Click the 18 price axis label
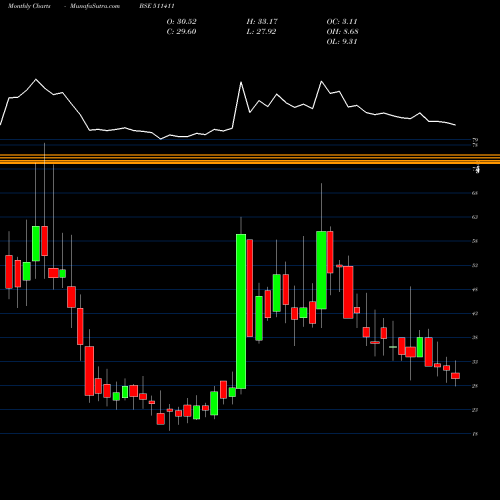The image size is (500, 500). 475,434
